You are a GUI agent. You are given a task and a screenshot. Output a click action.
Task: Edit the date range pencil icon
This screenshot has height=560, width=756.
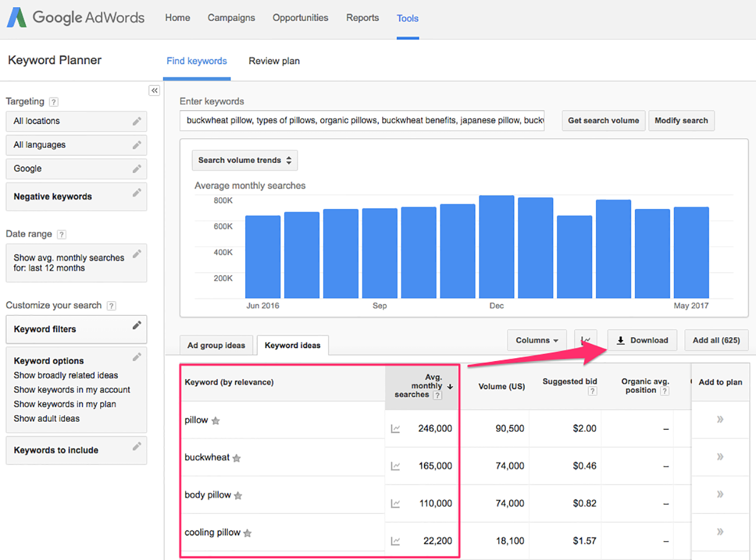[x=137, y=254]
